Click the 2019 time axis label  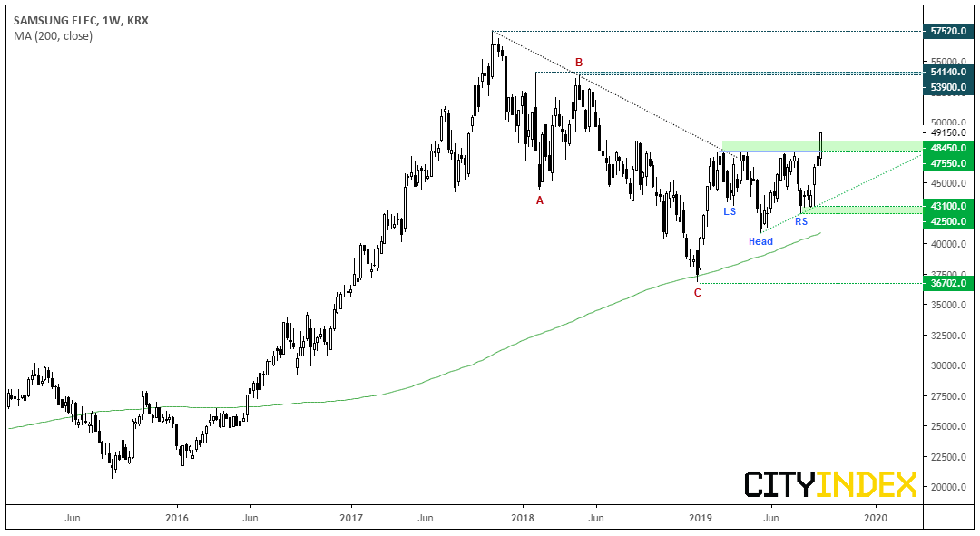pyautogui.click(x=701, y=518)
